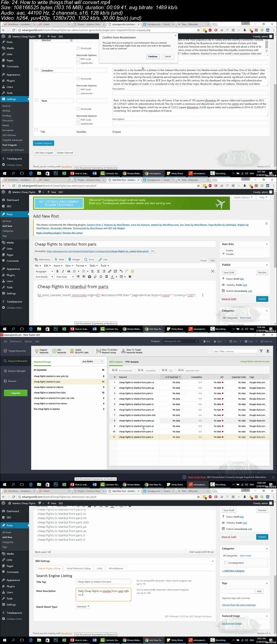Screen dimensions: 277x644
Task: Remove link with the broken chain icon
Action: (x=115, y=271)
